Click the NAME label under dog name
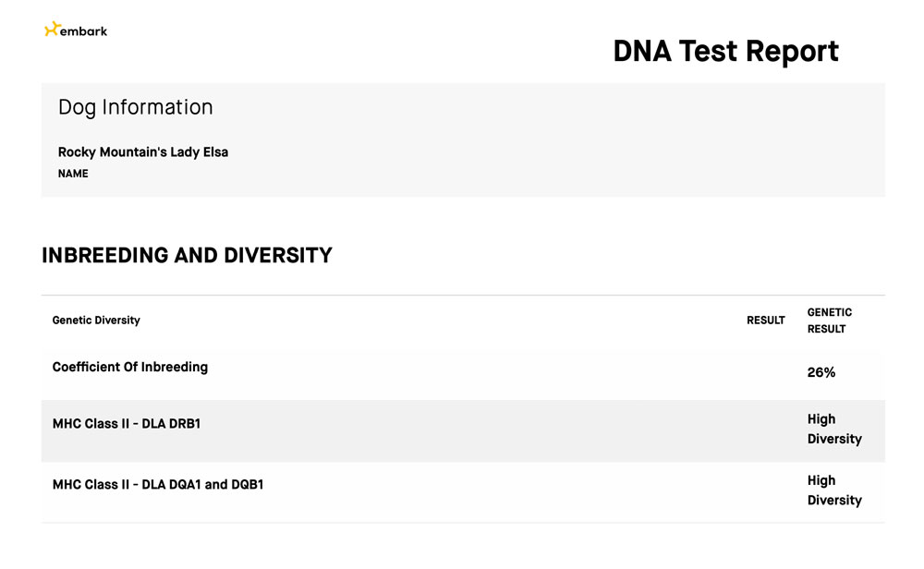This screenshot has width=924, height=569. point(73,174)
